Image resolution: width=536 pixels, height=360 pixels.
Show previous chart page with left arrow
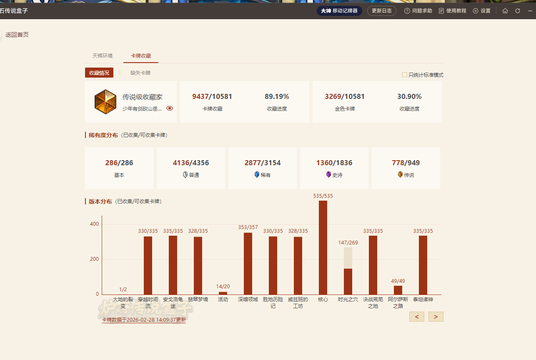[x=417, y=317]
